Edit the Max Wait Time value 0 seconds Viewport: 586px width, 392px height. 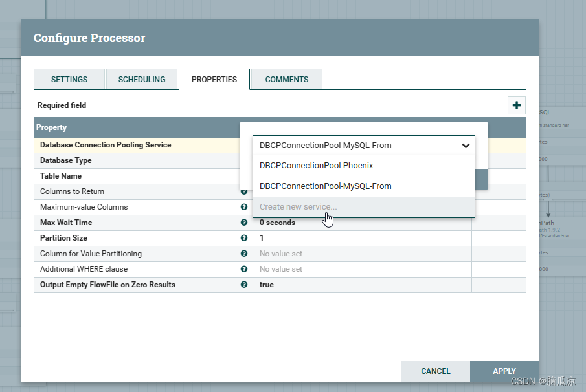pos(362,223)
